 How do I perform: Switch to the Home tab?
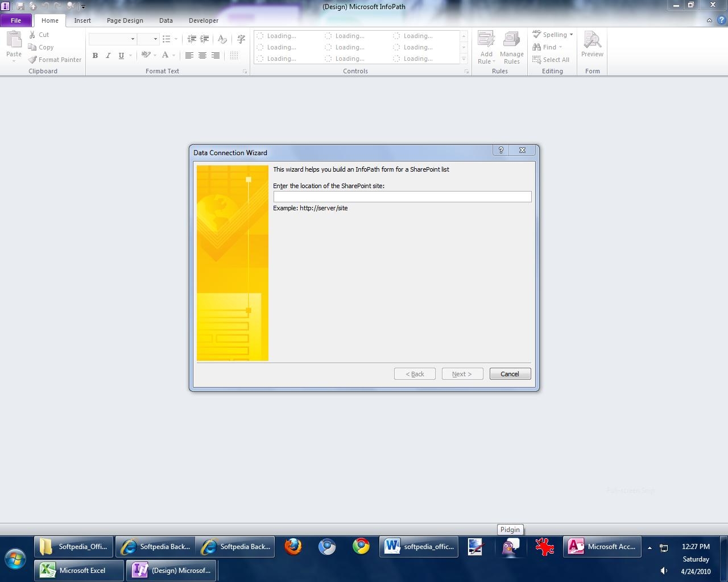coord(50,20)
